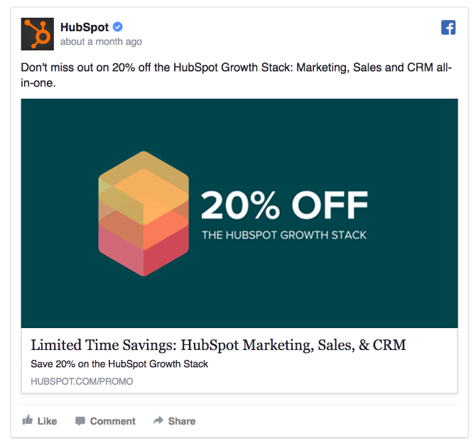
Task: Click 'THE HUBSPOT GROWTH STACK' banner caption
Action: [284, 235]
